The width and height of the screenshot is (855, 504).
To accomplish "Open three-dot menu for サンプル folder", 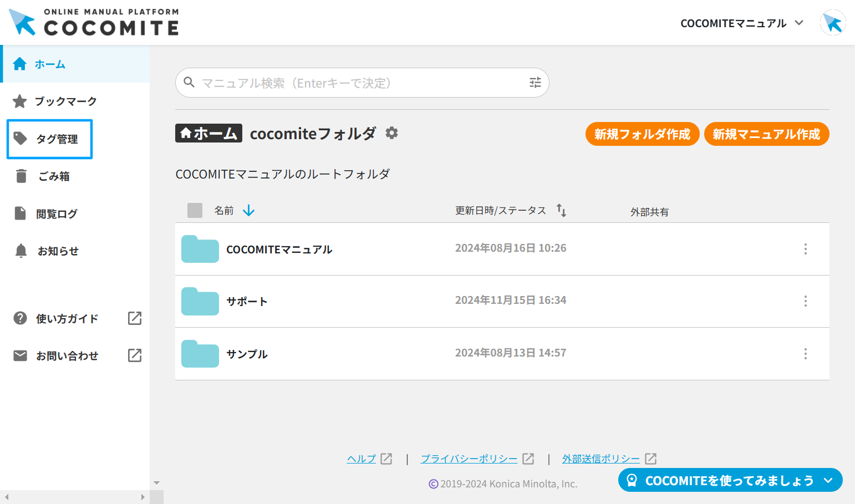I will pos(805,354).
